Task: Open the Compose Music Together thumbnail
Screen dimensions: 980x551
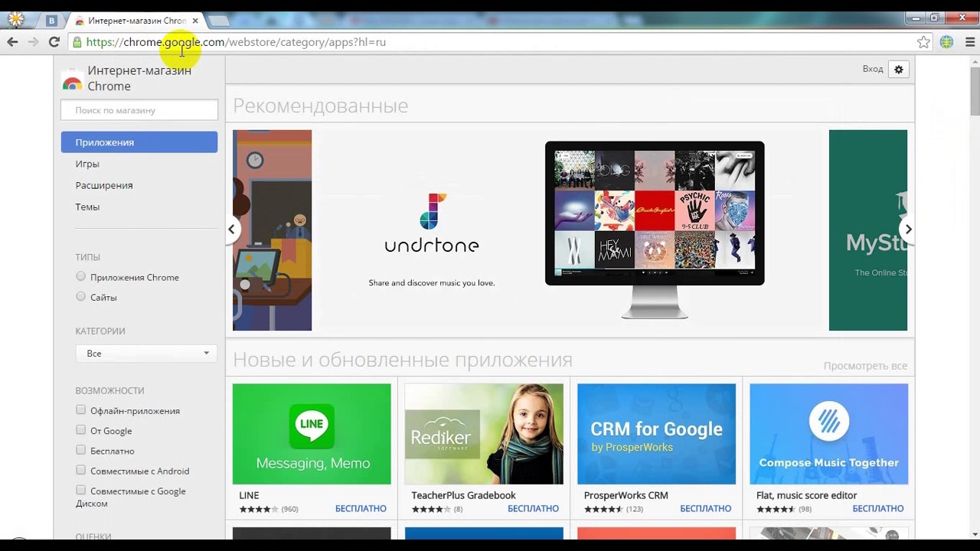Action: click(x=829, y=434)
